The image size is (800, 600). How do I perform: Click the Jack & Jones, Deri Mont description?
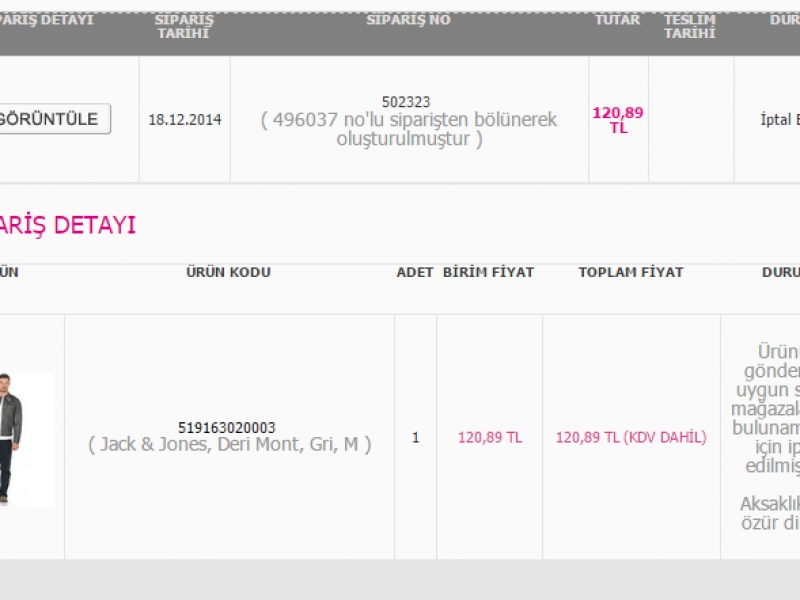click(230, 444)
